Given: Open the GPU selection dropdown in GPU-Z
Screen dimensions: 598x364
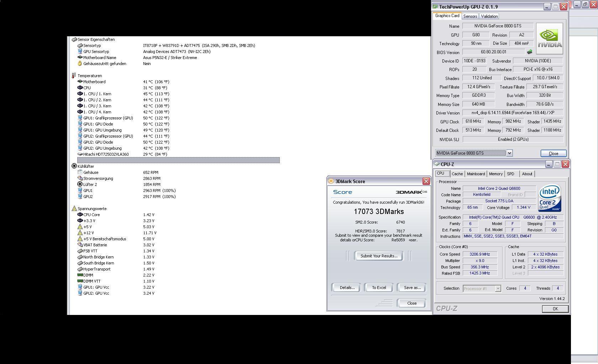Looking at the screenshot, I should [x=509, y=153].
